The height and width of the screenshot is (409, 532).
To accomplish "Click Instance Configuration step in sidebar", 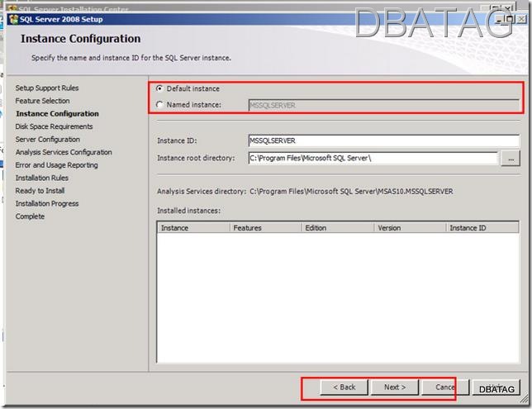I will (x=57, y=114).
